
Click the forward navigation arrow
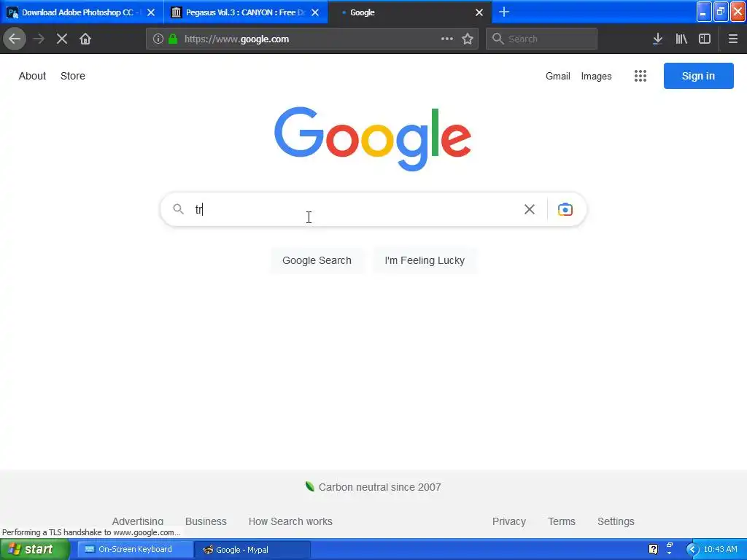point(39,39)
